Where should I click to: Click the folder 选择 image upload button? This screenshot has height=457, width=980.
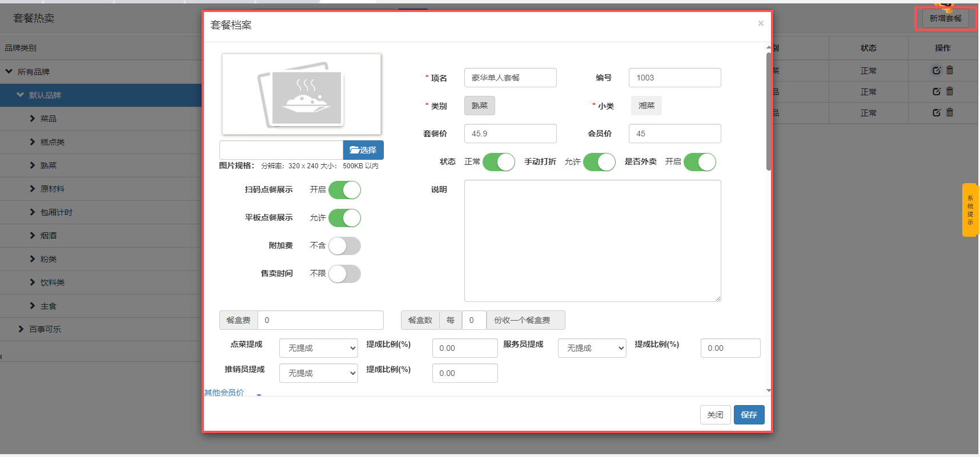(363, 150)
